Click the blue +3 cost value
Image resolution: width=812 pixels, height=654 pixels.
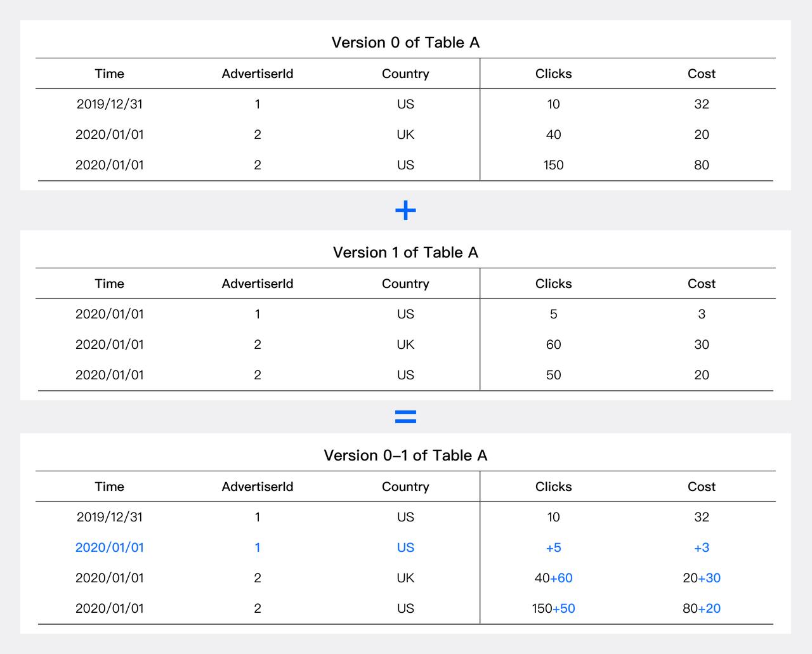point(701,547)
